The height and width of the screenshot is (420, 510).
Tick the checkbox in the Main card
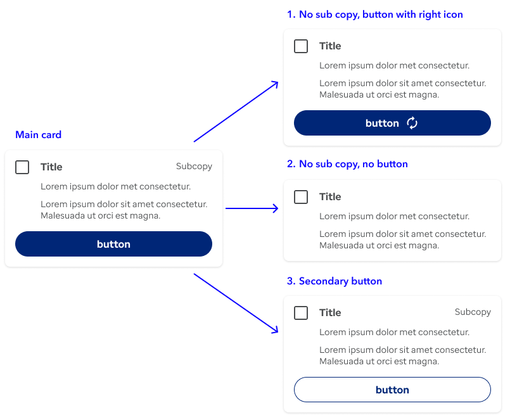(22, 167)
